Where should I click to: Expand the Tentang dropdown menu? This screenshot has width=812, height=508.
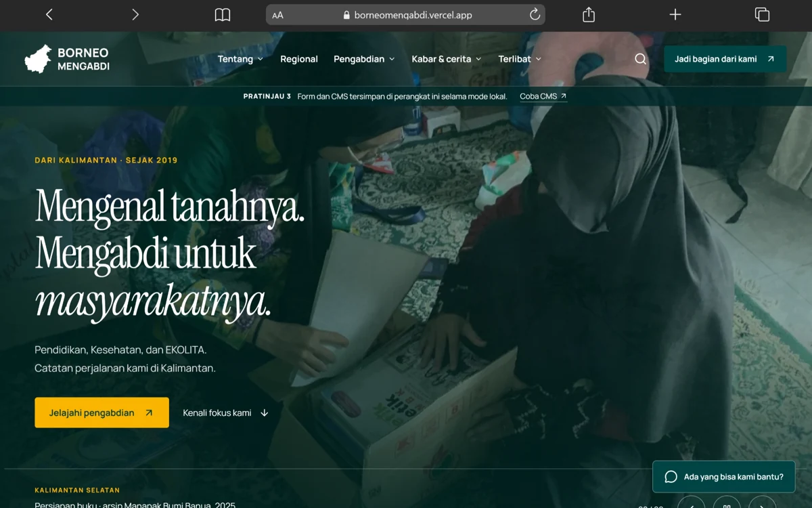[x=240, y=59]
